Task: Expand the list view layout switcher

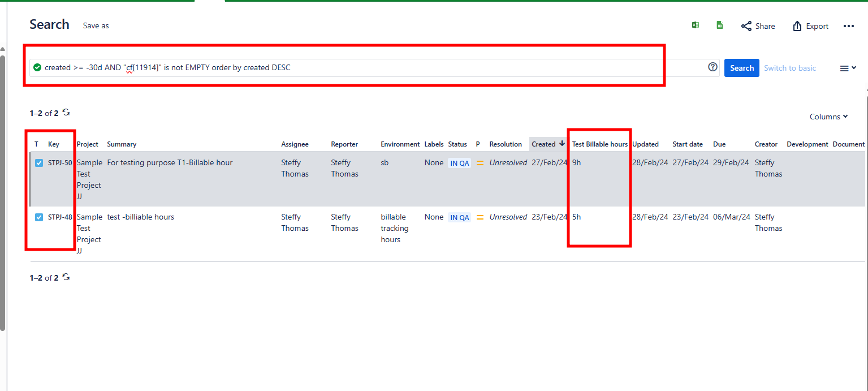Action: 848,68
